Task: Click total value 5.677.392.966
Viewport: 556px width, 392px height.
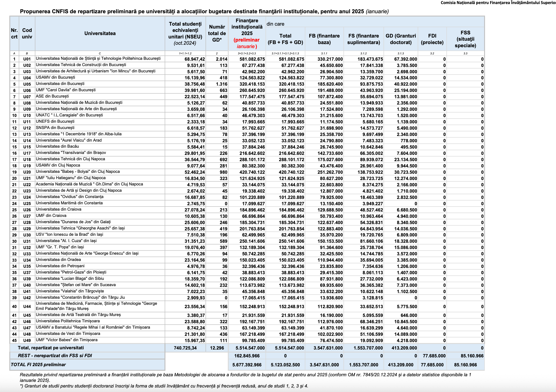Action: click(247, 365)
